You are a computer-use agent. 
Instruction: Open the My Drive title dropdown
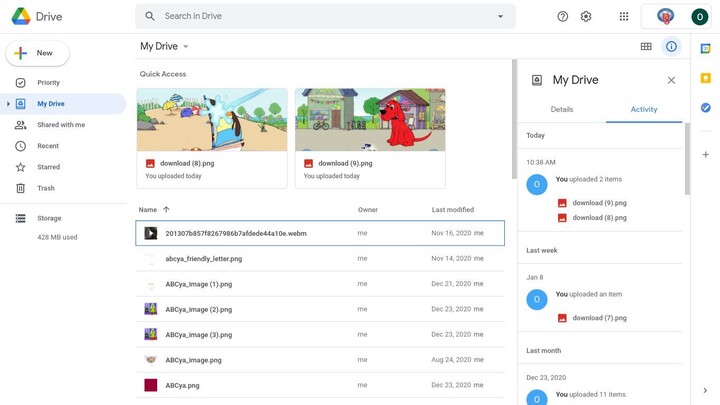coord(185,47)
